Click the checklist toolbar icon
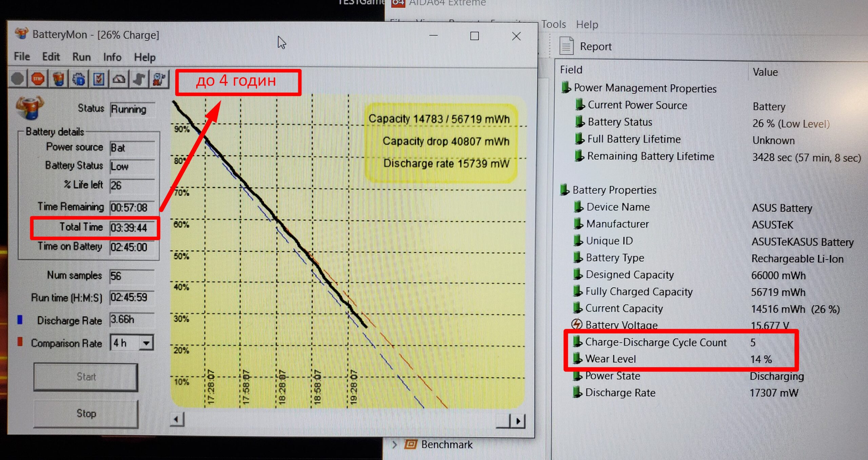This screenshot has width=868, height=460. 99,79
